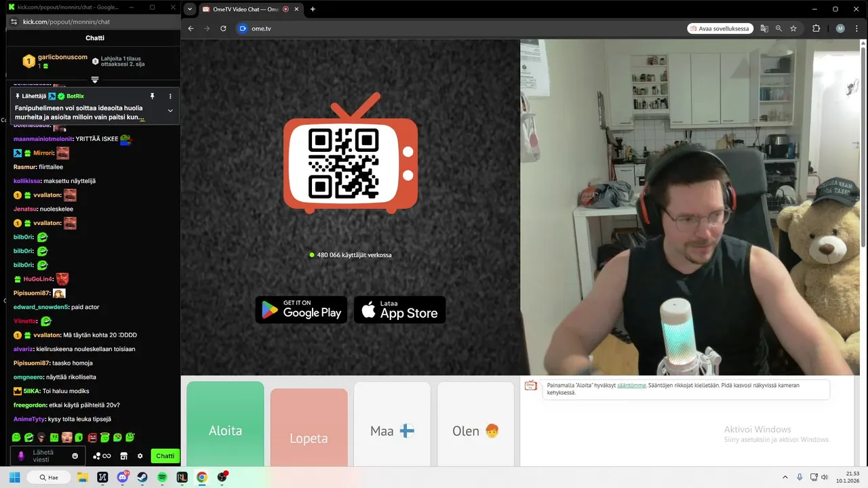This screenshot has width=868, height=488.
Task: Select the OmeTV Video Chat tab
Action: tap(251, 9)
